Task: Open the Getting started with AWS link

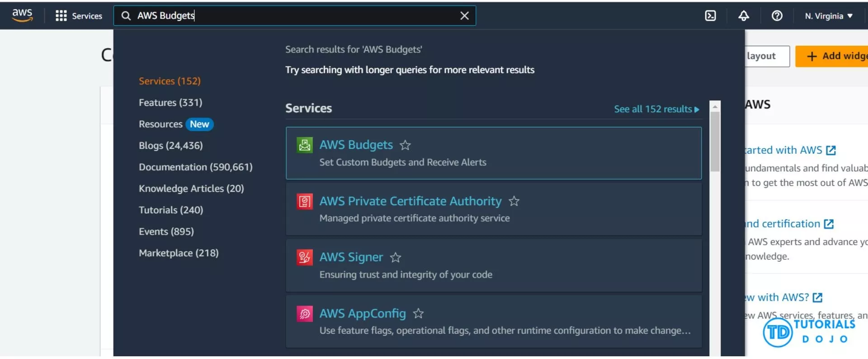Action: point(783,150)
